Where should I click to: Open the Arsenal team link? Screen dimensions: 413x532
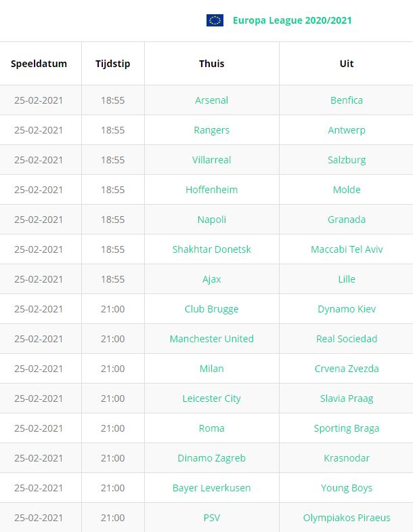coord(212,100)
